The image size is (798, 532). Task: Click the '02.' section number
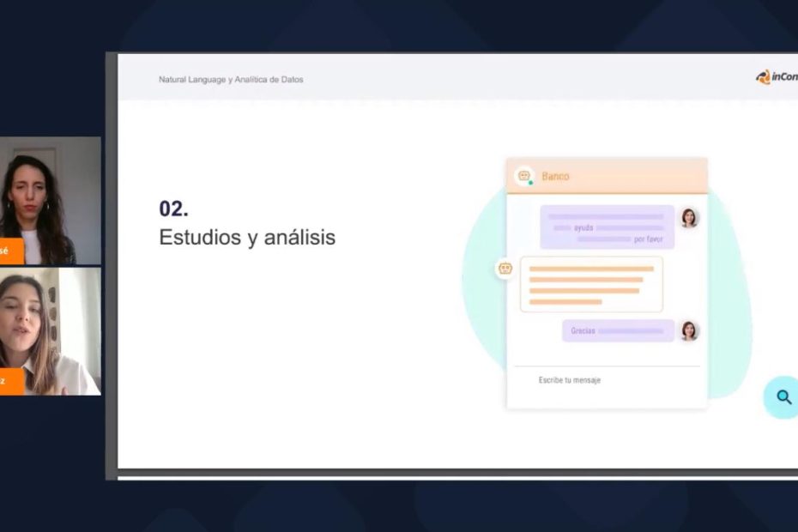point(173,209)
